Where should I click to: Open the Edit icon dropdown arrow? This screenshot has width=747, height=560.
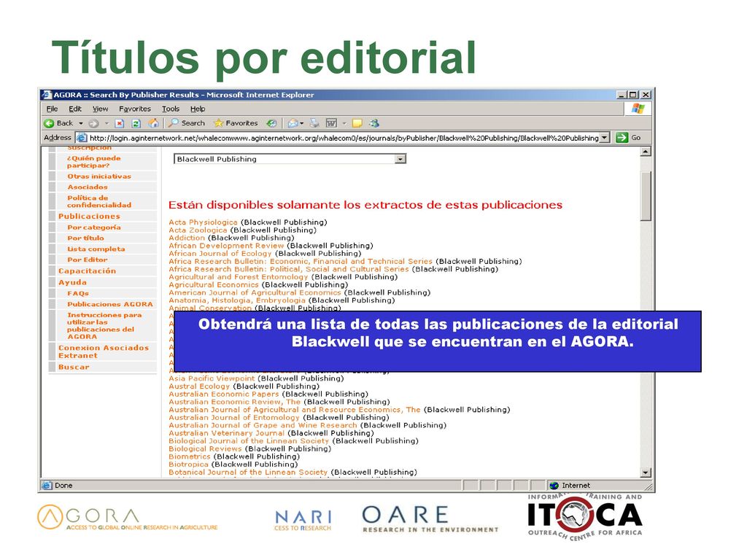click(344, 123)
